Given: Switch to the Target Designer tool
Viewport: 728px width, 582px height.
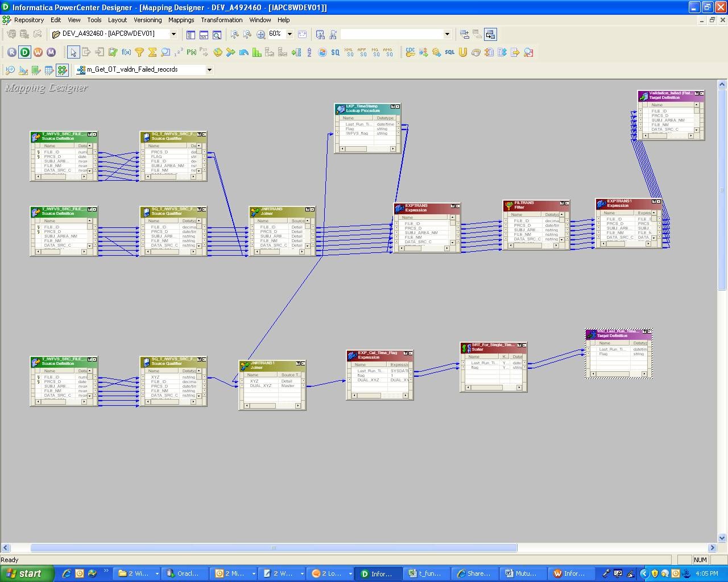Looking at the screenshot, I should (23, 70).
